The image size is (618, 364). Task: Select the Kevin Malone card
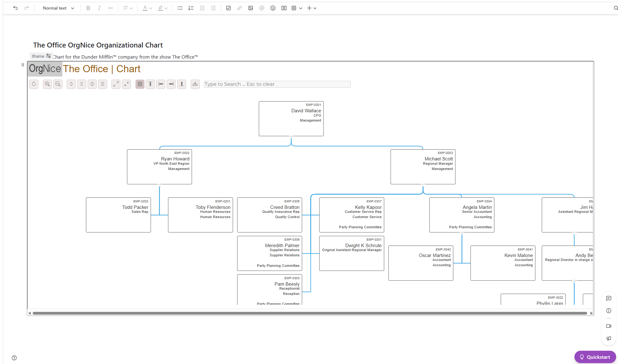pos(503,263)
